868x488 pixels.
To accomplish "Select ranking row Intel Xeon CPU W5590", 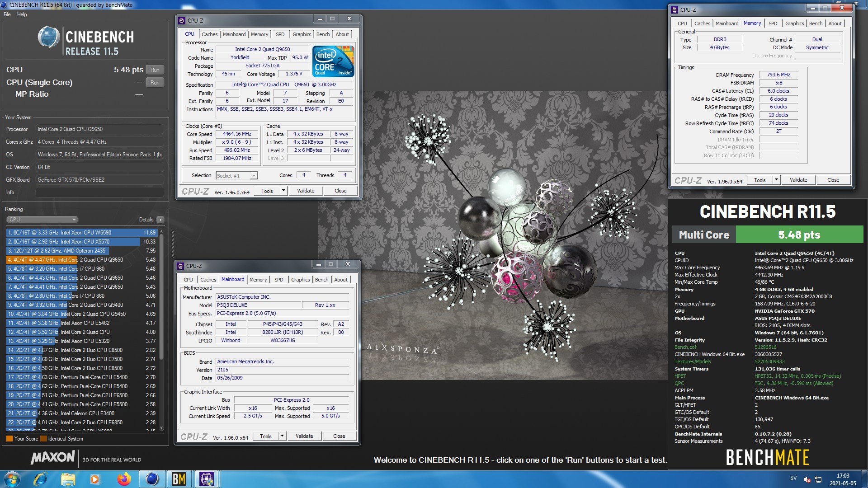I will click(81, 233).
